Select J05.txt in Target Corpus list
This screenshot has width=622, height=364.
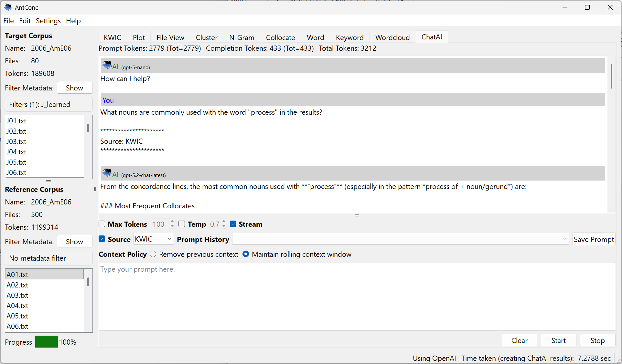[45, 162]
